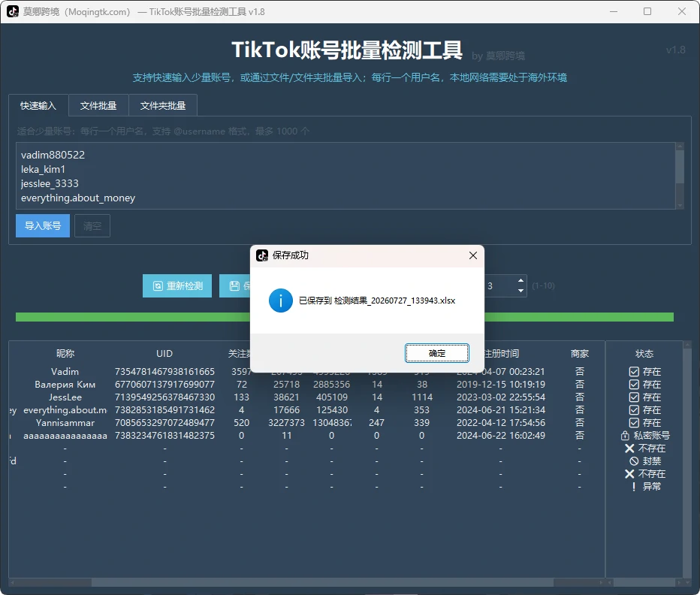The image size is (700, 595).
Task: Click UID 7382853185491731462
Action: pyautogui.click(x=164, y=410)
